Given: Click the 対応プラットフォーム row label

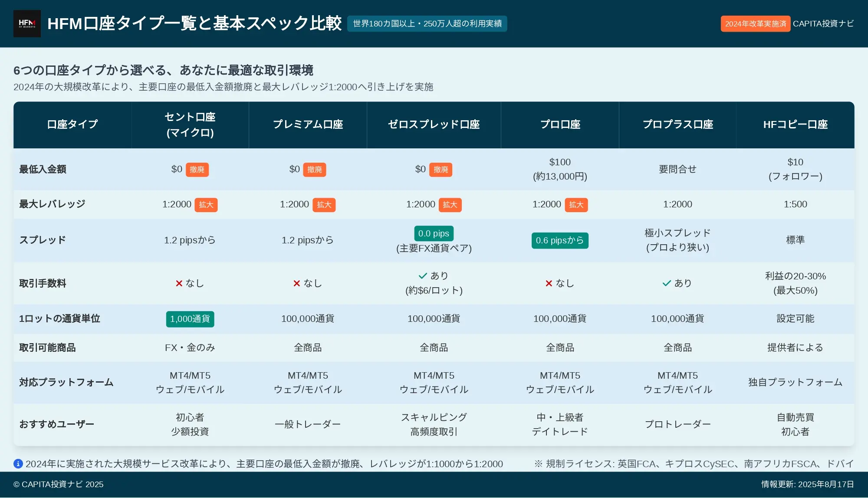Looking at the screenshot, I should pos(66,382).
